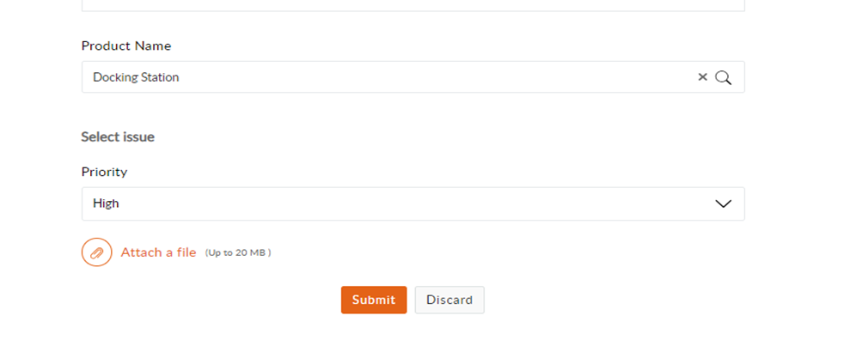Clear the Product Name field with the X icon
The width and height of the screenshot is (868, 346).
pyautogui.click(x=702, y=77)
